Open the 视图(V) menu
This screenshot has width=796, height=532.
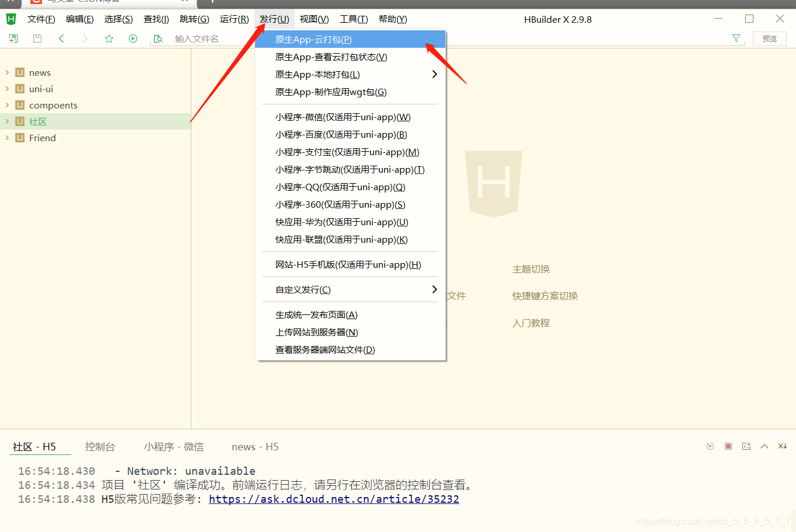click(x=314, y=19)
